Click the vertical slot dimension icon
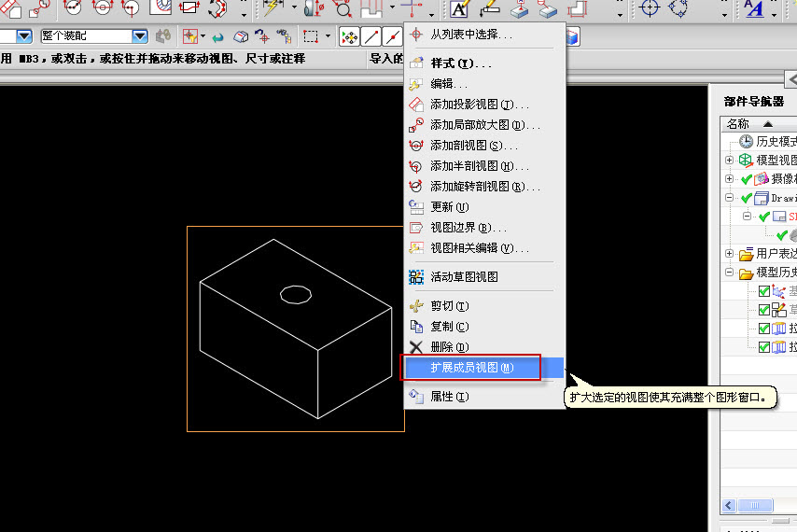Screen dimensions: 797x532 [x=371, y=7]
